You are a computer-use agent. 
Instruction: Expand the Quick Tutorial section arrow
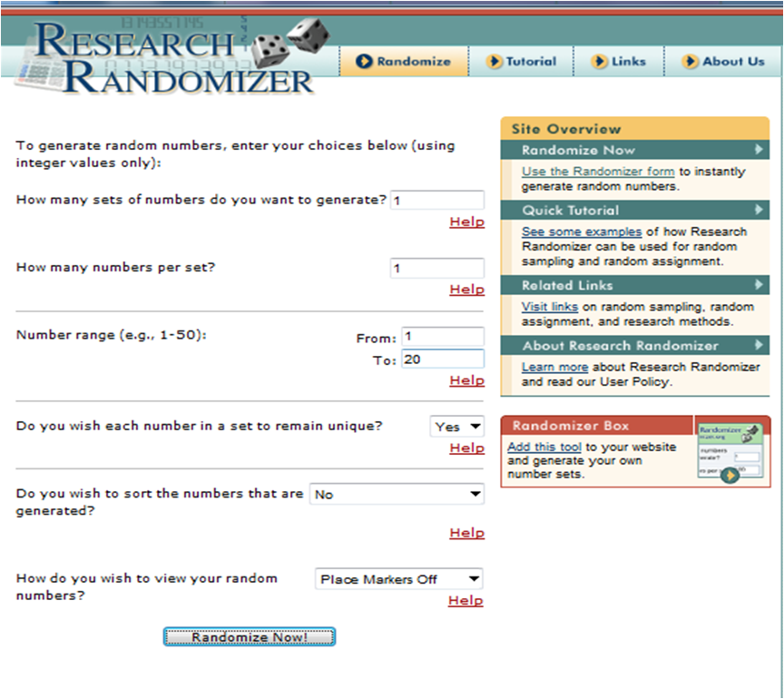point(759,209)
